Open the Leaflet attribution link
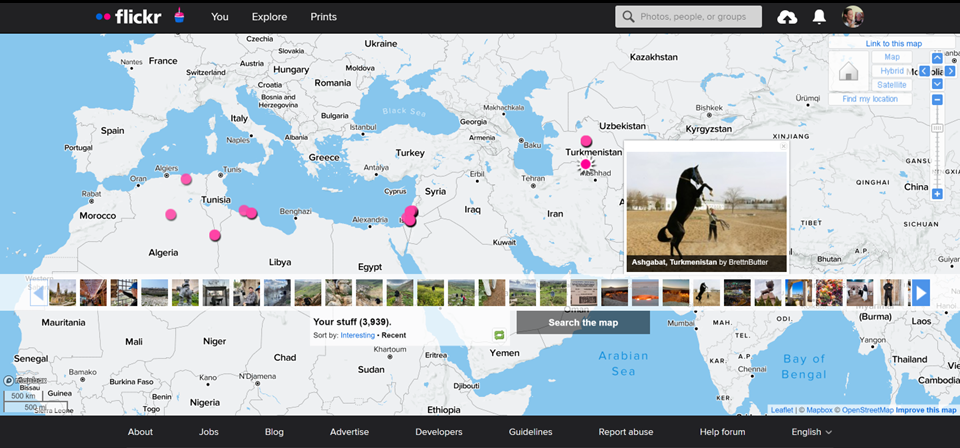 pyautogui.click(x=782, y=410)
